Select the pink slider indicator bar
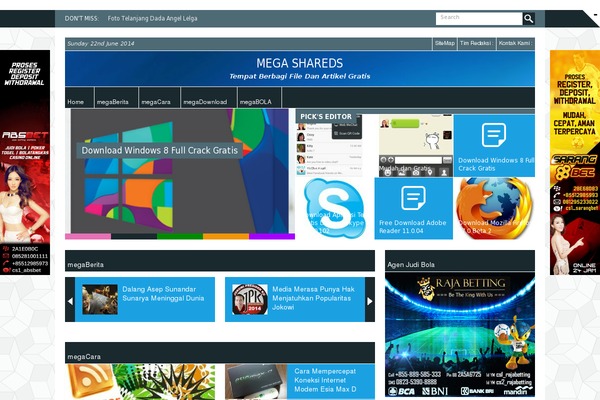 coord(88,237)
